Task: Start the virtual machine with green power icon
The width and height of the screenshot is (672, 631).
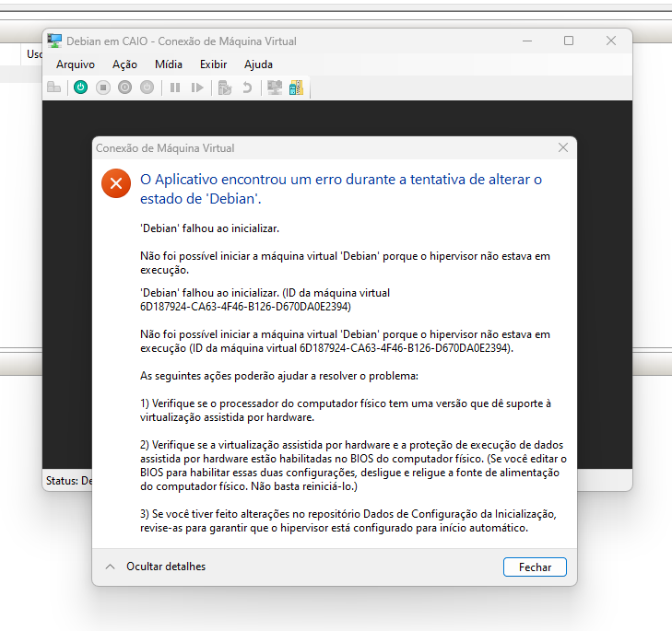Action: tap(80, 88)
